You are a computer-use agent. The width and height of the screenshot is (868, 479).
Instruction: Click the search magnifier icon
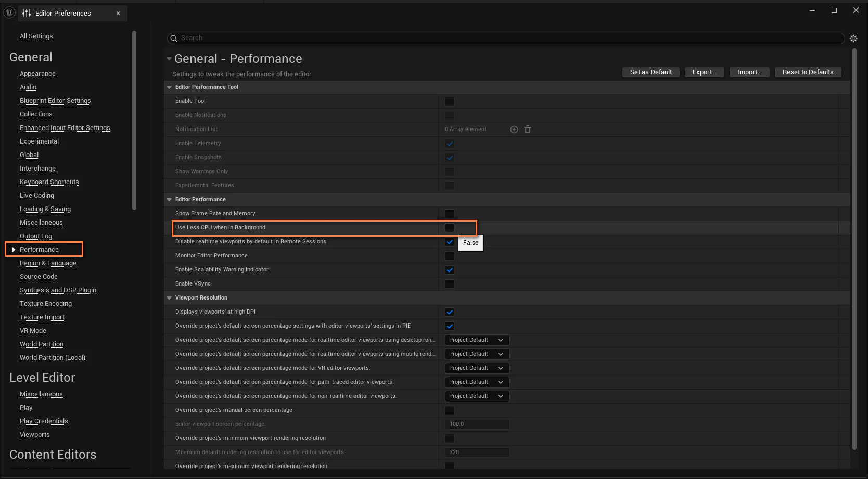pyautogui.click(x=174, y=38)
